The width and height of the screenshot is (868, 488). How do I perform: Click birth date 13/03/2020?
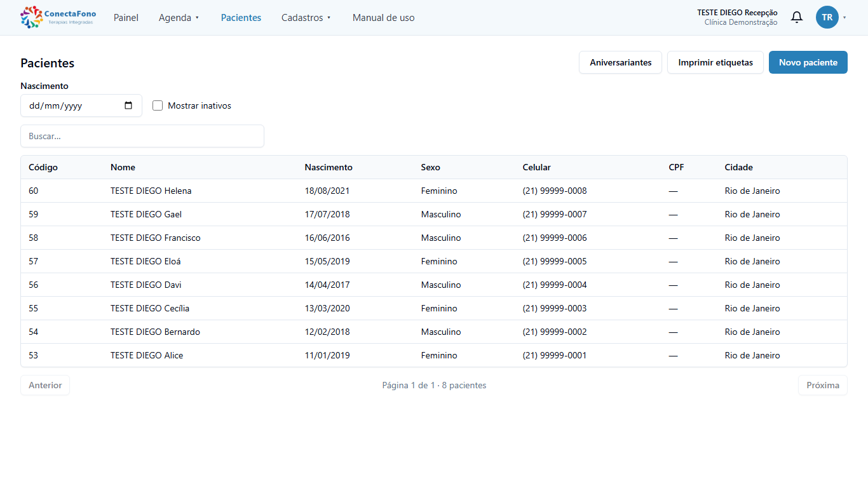point(327,308)
